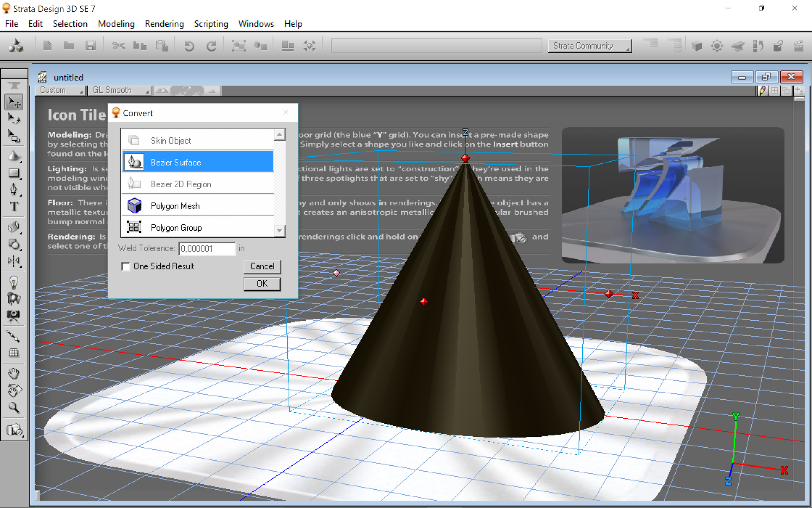
Task: Select the Text tool in left toolbar
Action: tap(14, 206)
